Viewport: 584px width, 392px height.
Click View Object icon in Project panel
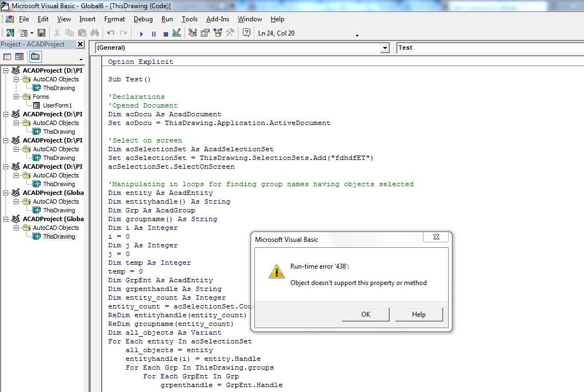[19, 57]
